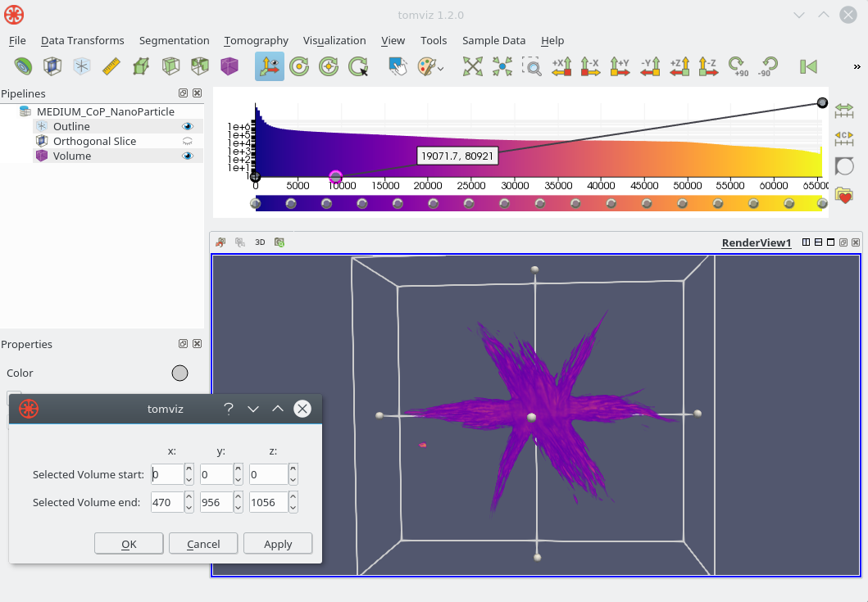
Task: Open the File menu
Action: tap(17, 40)
